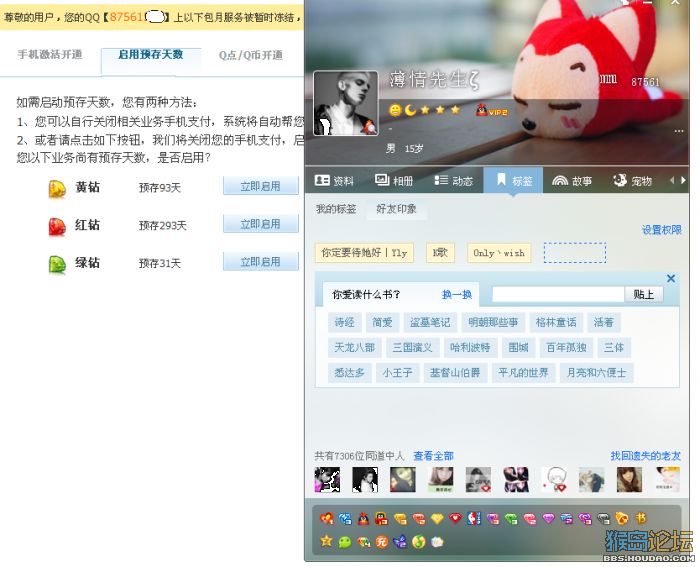Screen dimensions: 700x567
Task: Click the gold star icon in the bottom bar
Action: pos(326,541)
